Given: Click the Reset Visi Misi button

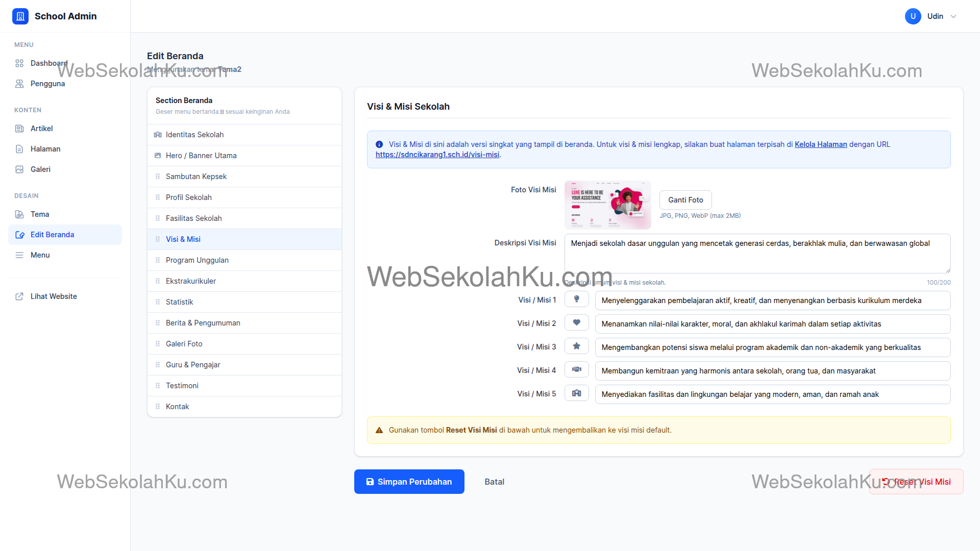Looking at the screenshot, I should (x=916, y=482).
